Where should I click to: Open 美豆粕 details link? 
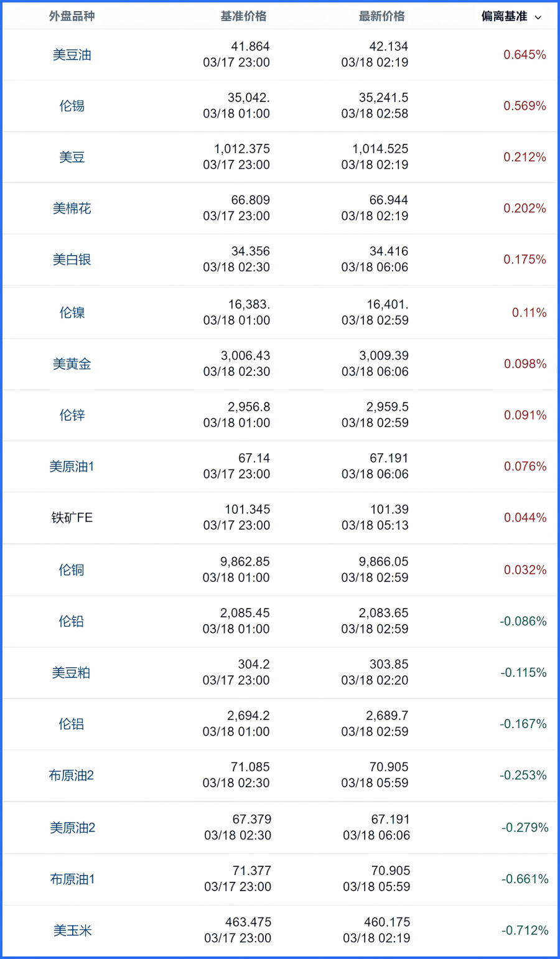[72, 673]
